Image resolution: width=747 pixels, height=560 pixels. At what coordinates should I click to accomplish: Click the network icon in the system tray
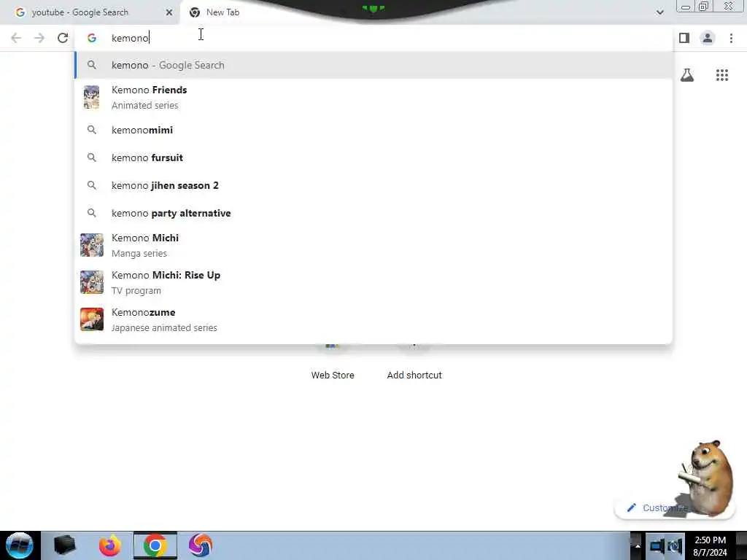[657, 546]
